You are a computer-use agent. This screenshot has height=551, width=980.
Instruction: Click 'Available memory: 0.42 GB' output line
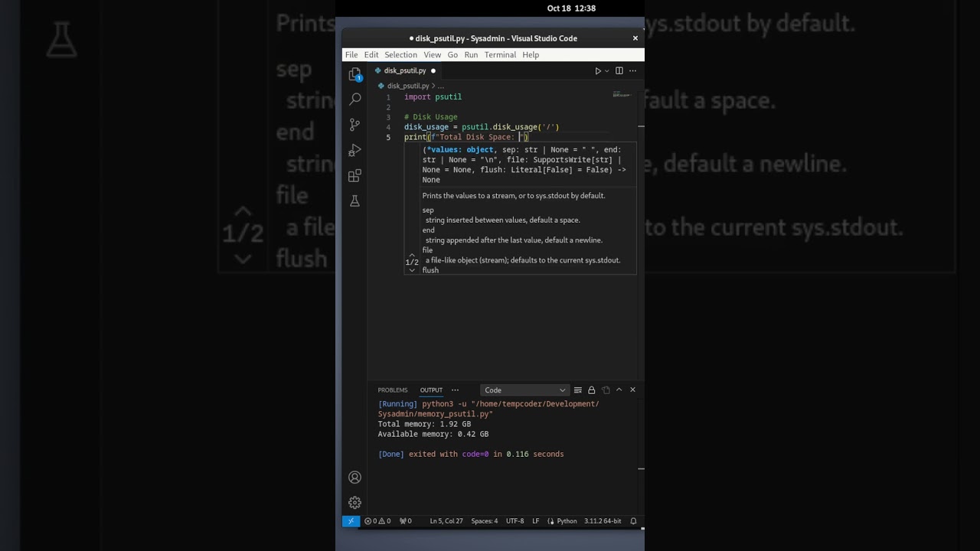coord(433,434)
